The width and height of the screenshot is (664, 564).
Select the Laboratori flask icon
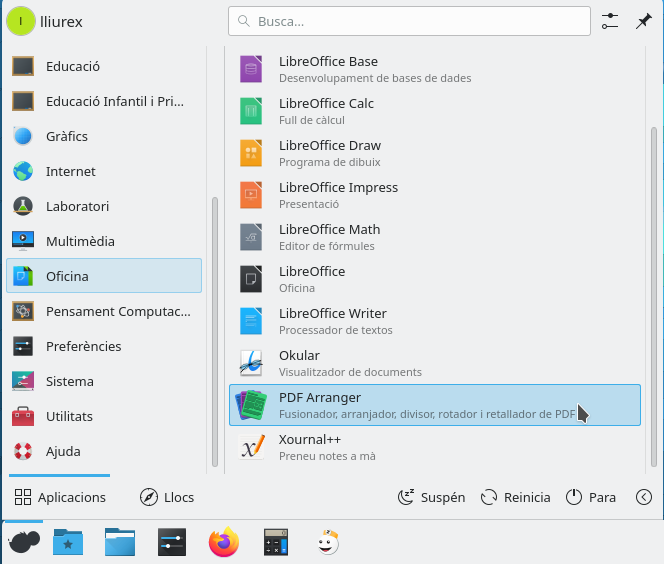23,206
